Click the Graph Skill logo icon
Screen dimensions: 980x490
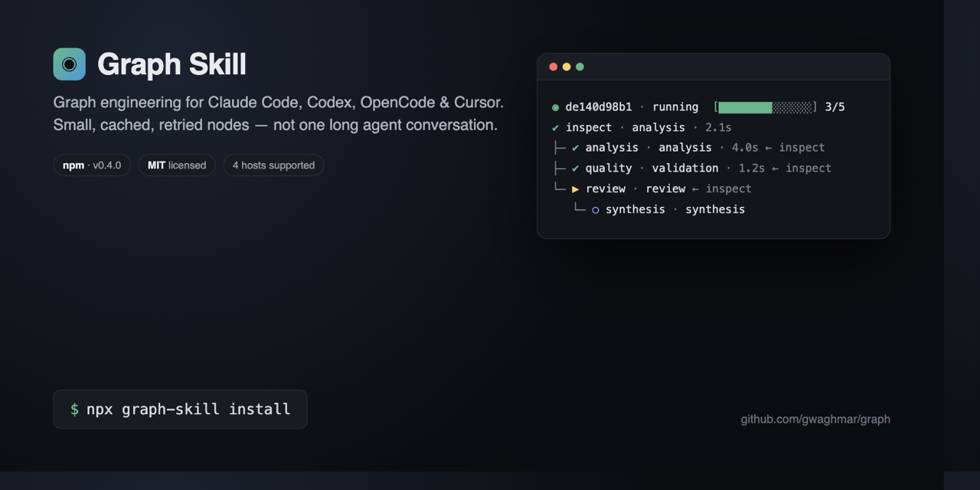[x=69, y=64]
